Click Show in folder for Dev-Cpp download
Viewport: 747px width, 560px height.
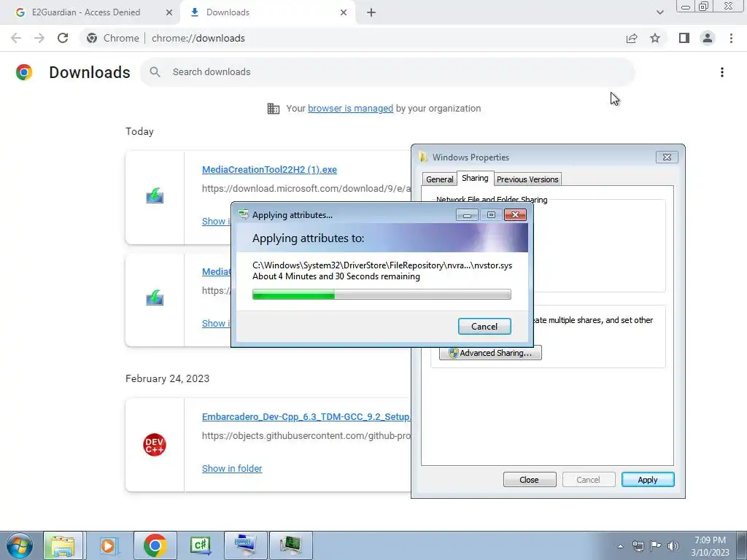point(232,469)
